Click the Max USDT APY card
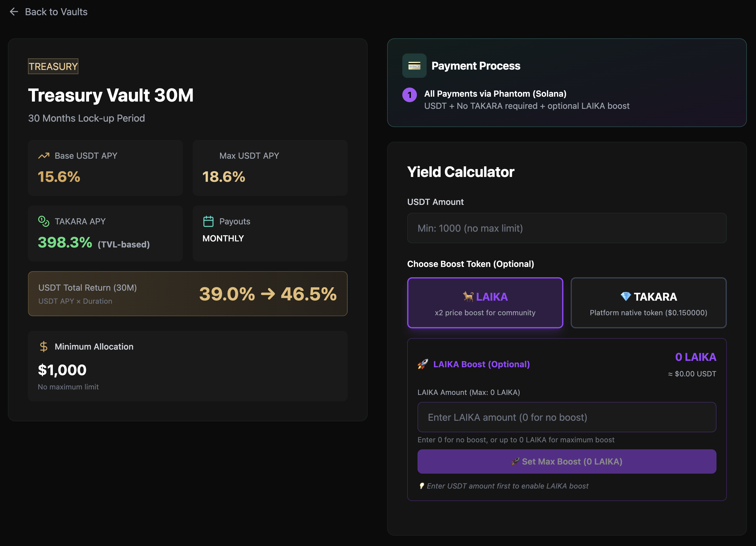 [270, 168]
